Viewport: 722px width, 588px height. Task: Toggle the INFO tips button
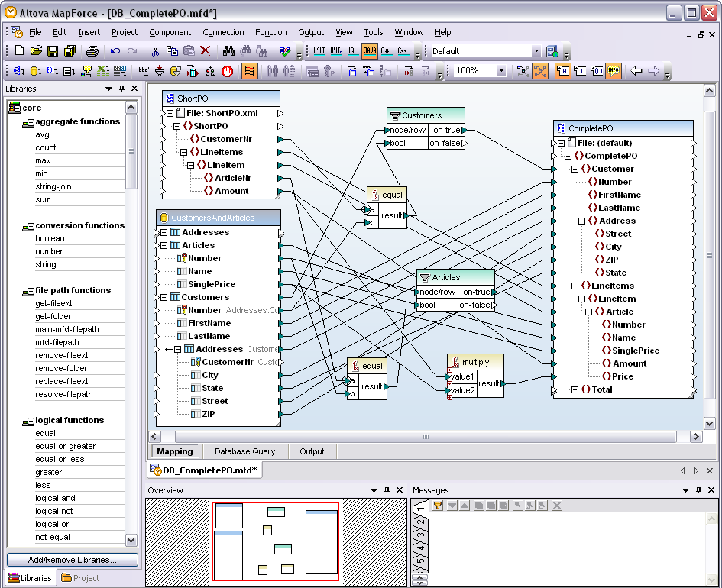pos(614,71)
